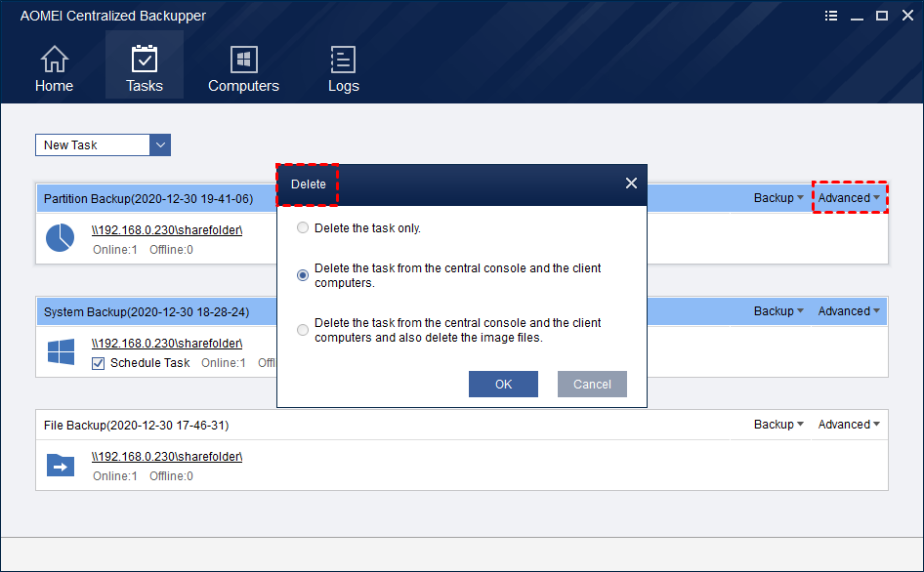Open System Backup sharefolder path link

click(167, 343)
